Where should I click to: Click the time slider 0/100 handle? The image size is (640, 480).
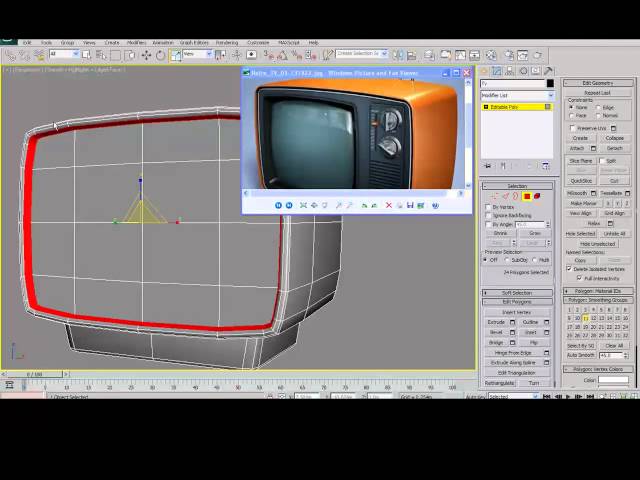click(34, 374)
